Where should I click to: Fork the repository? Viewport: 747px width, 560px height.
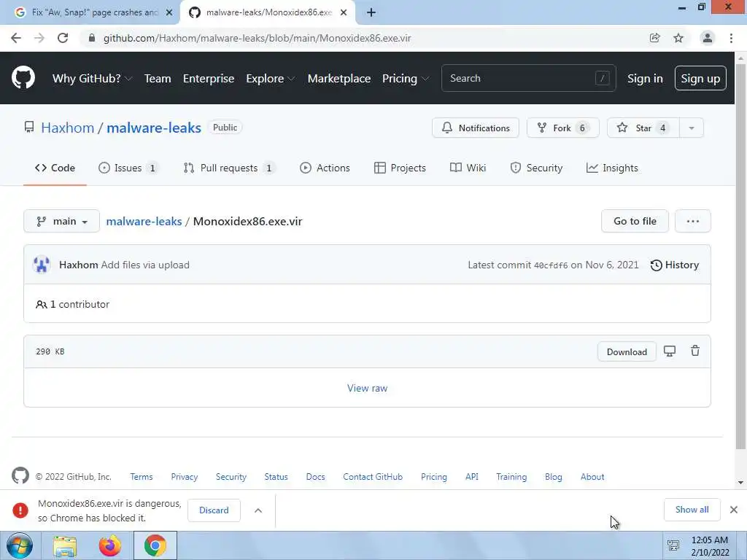click(x=562, y=128)
